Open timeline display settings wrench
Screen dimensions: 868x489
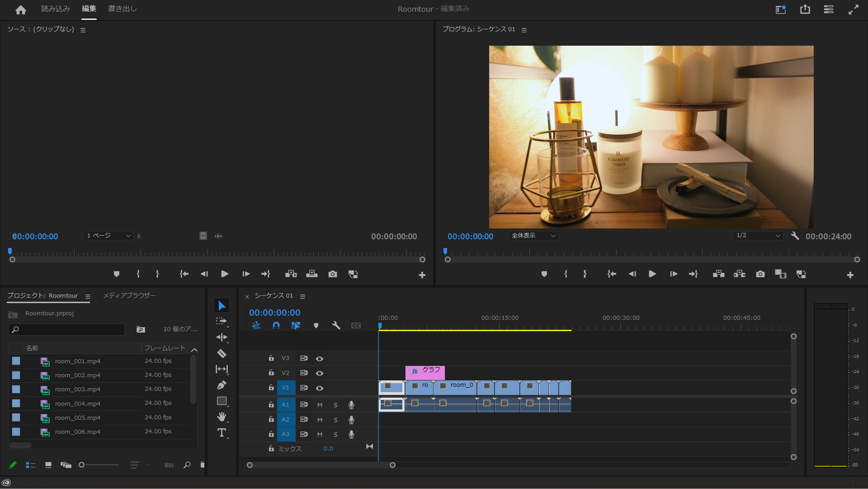point(336,326)
